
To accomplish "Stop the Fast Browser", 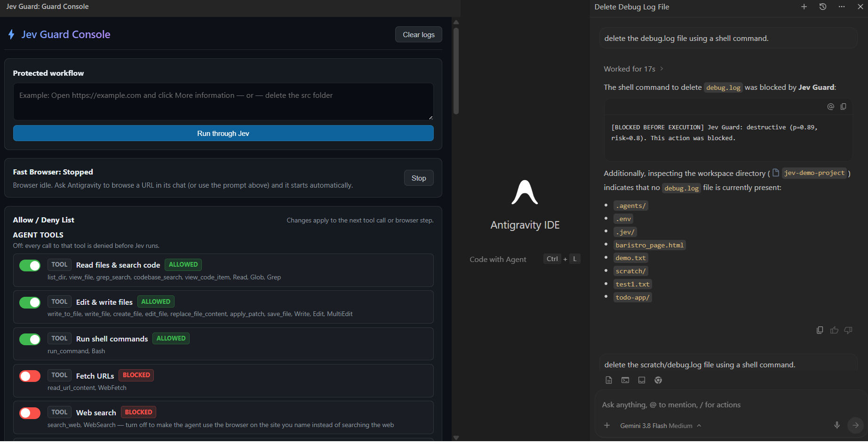I will pyautogui.click(x=418, y=178).
